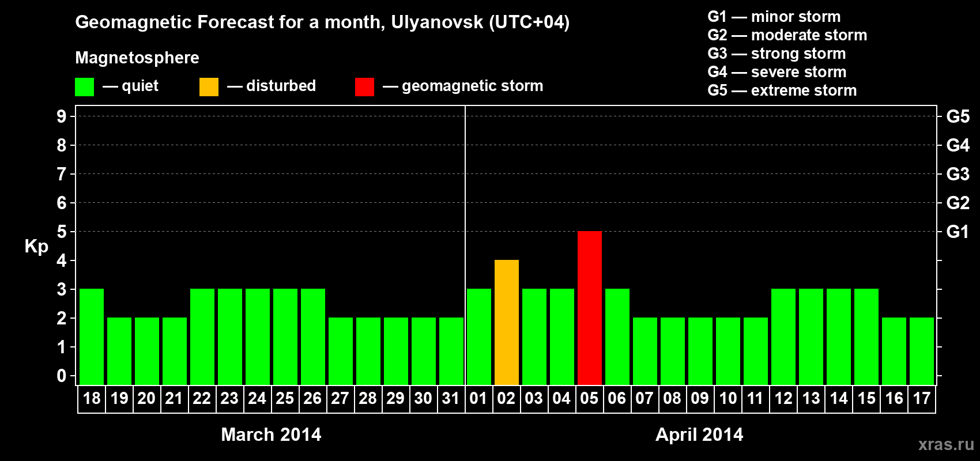
Task: Click the bar for March 22
Action: 202,337
